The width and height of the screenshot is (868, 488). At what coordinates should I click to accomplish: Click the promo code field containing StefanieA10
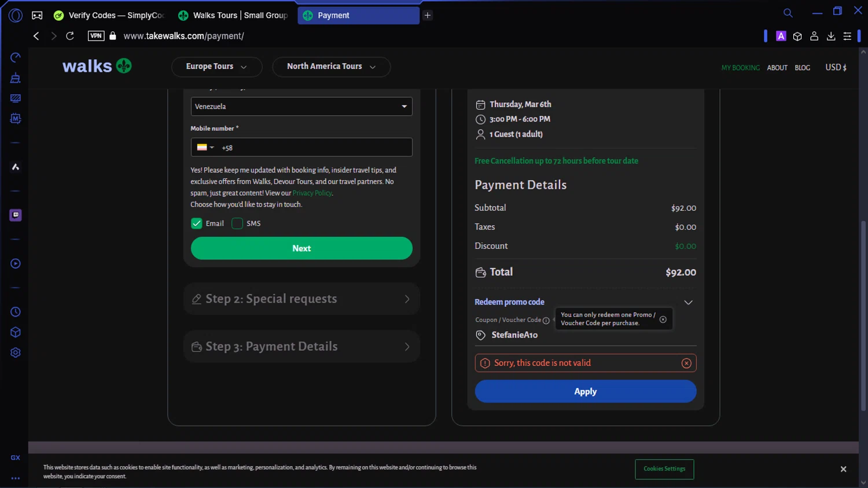(586, 335)
